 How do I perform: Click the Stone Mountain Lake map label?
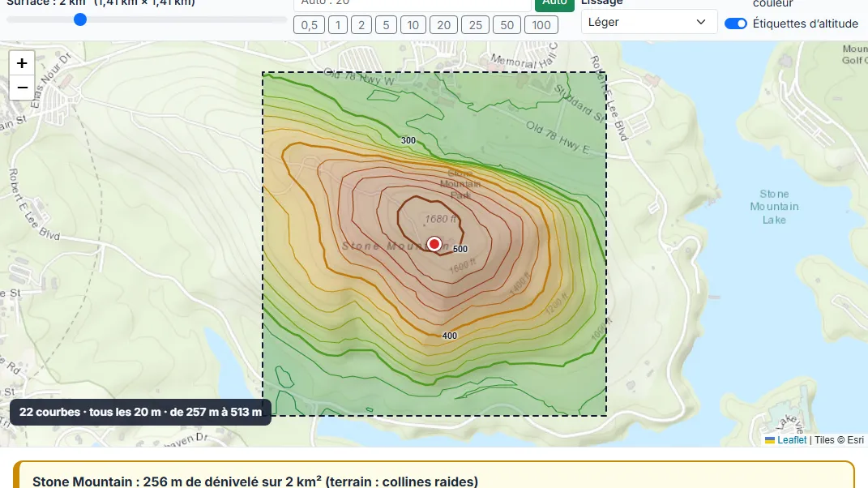click(774, 207)
